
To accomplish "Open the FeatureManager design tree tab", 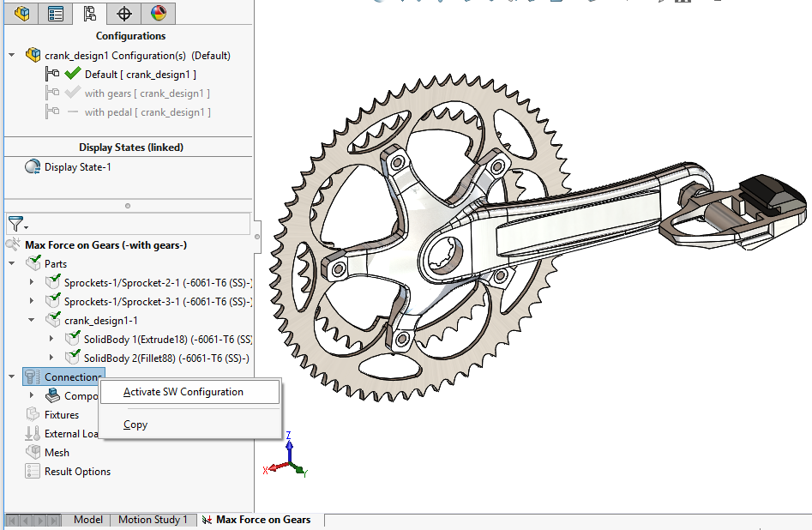I will point(22,13).
